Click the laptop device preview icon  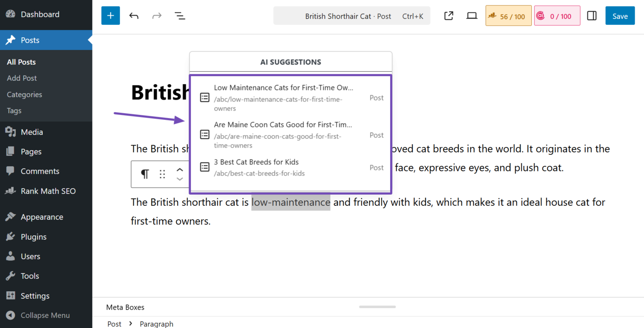click(x=471, y=16)
